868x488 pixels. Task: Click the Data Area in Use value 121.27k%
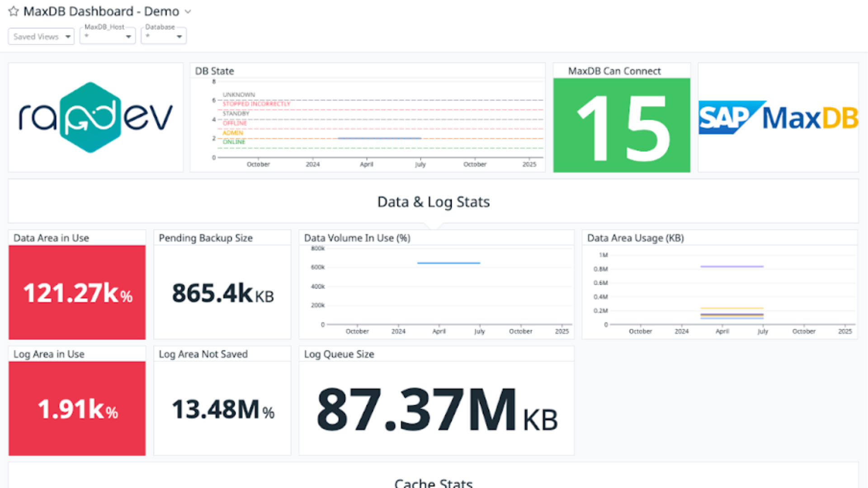coord(78,293)
